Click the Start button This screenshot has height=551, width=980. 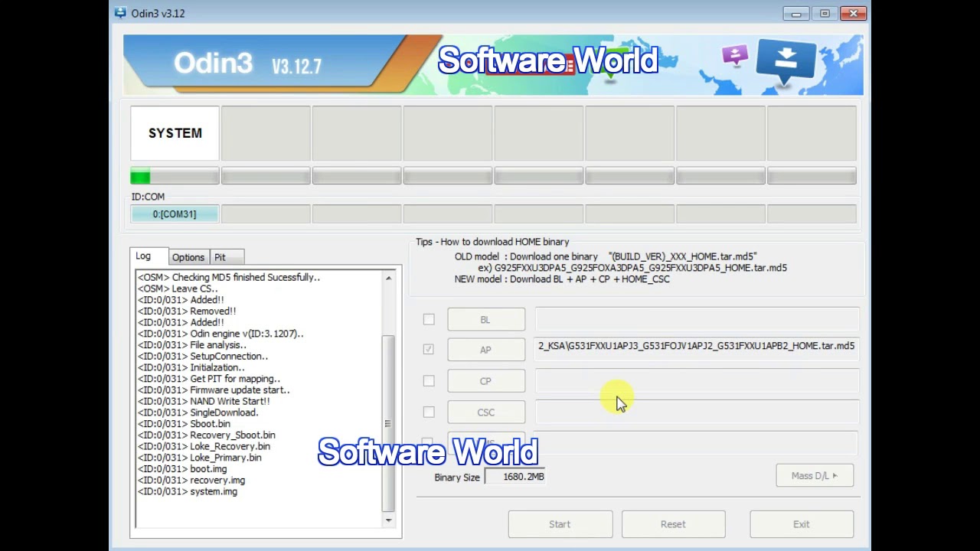coord(560,524)
